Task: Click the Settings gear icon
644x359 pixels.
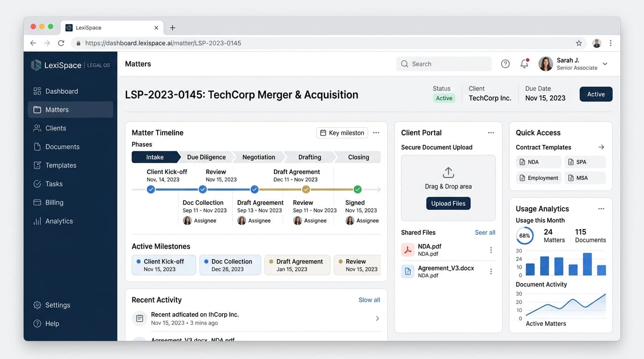Action: click(x=37, y=305)
